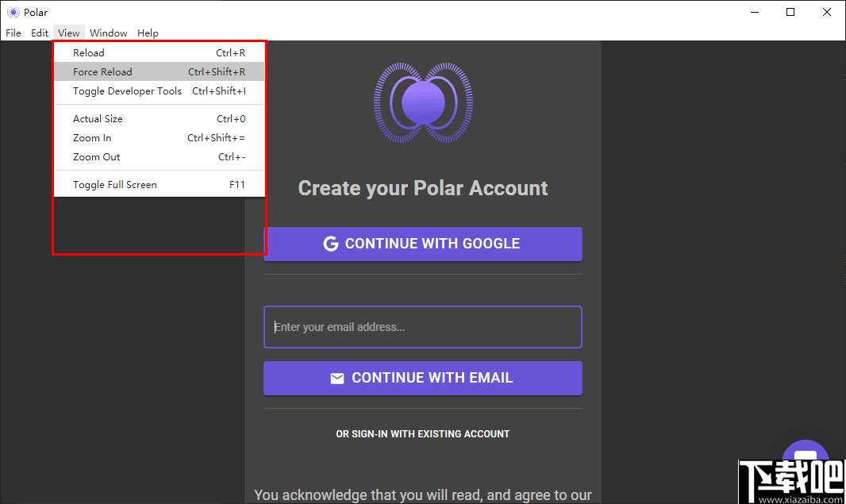846x504 pixels.
Task: Select Zoom Out from the menu
Action: click(96, 156)
